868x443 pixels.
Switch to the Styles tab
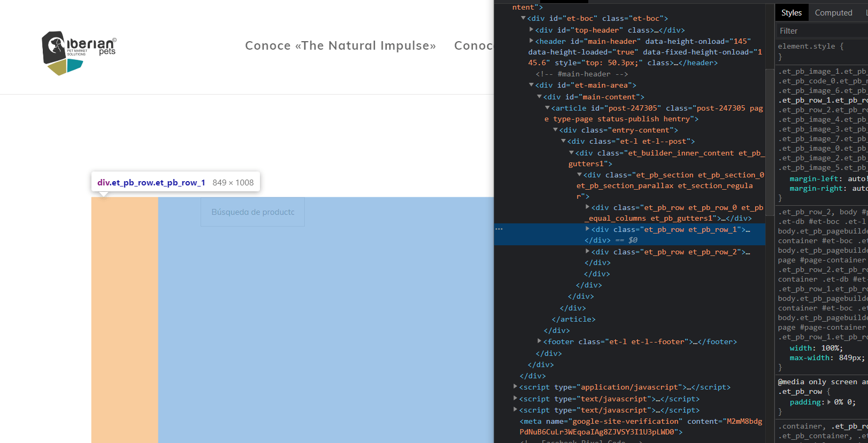(x=791, y=13)
